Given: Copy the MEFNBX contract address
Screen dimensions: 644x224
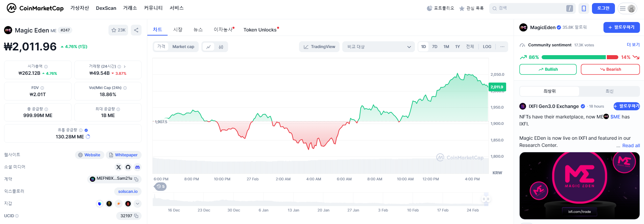Looking at the screenshot, I should (x=137, y=179).
